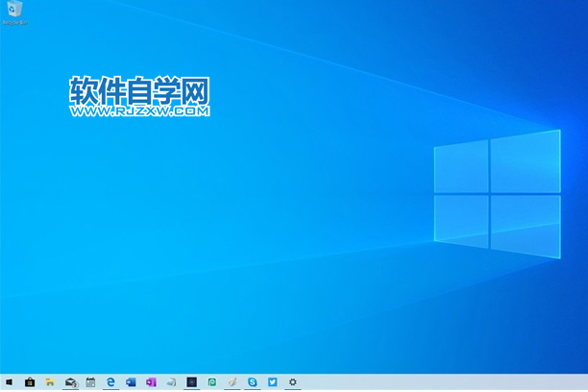Open File Explorer from the taskbar
This screenshot has height=392, width=588.
coord(50,382)
